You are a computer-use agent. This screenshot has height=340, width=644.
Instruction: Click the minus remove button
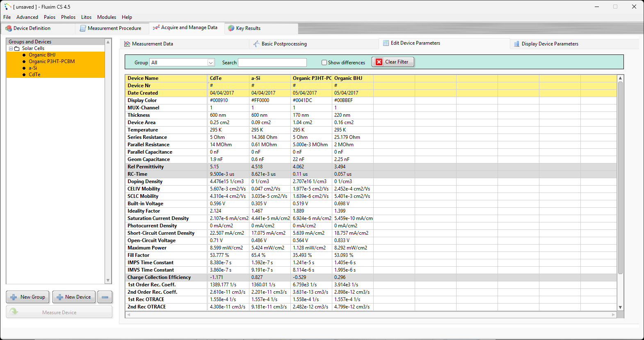pos(105,297)
